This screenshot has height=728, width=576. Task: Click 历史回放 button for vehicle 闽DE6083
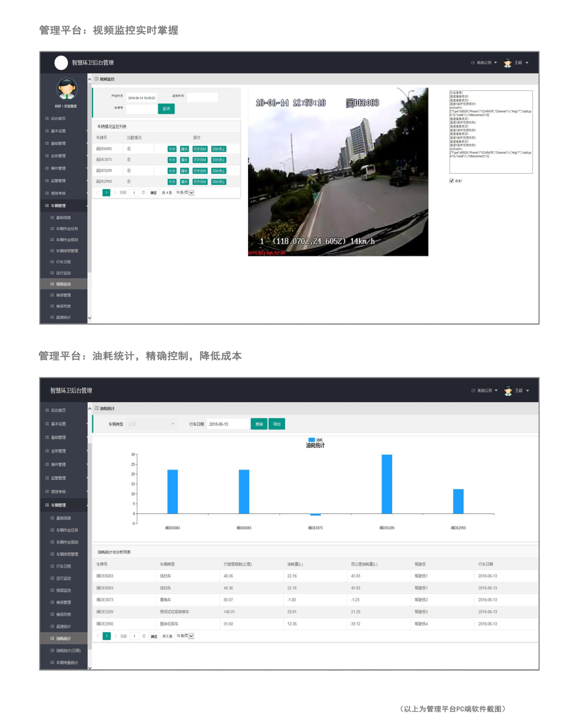click(x=200, y=149)
